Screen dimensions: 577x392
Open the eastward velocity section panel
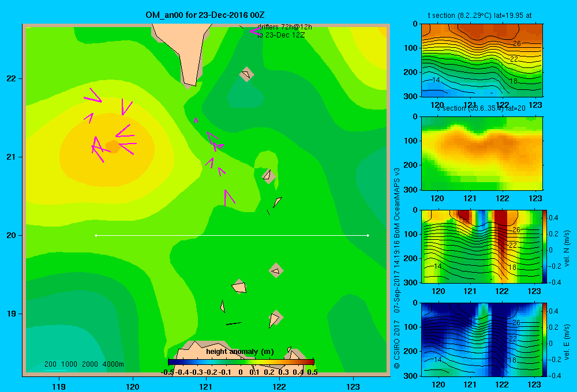(x=482, y=339)
